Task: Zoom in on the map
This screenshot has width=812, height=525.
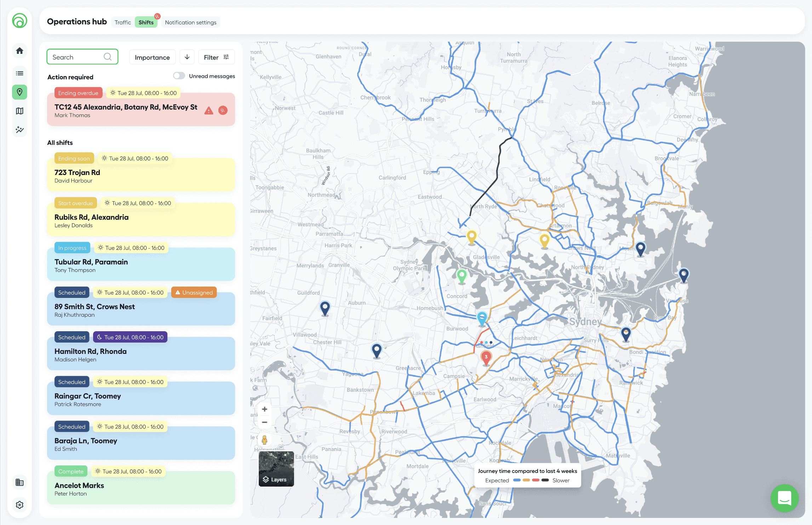Action: pos(264,409)
